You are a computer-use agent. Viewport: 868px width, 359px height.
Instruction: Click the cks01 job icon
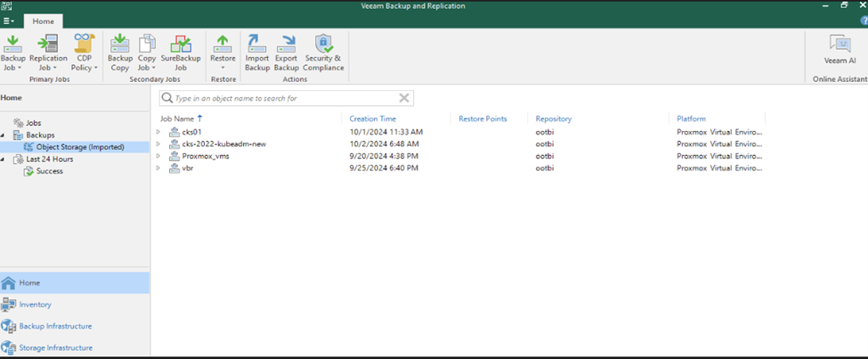tap(174, 132)
